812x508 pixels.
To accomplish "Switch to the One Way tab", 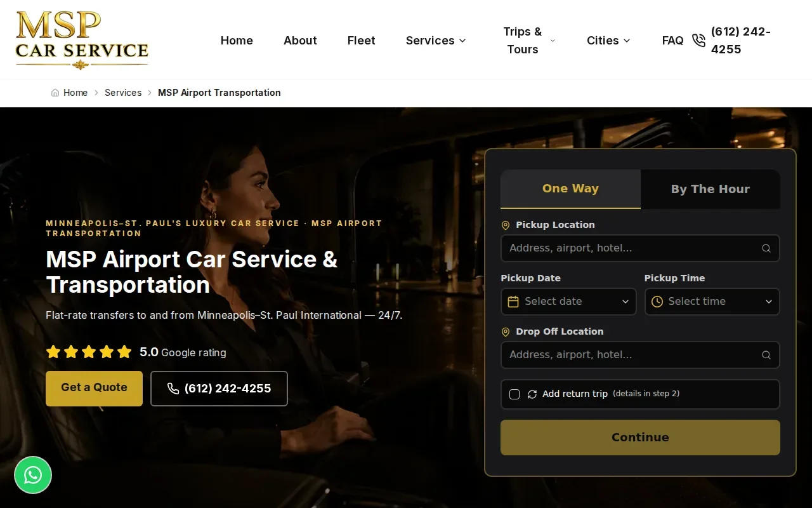I will [570, 189].
